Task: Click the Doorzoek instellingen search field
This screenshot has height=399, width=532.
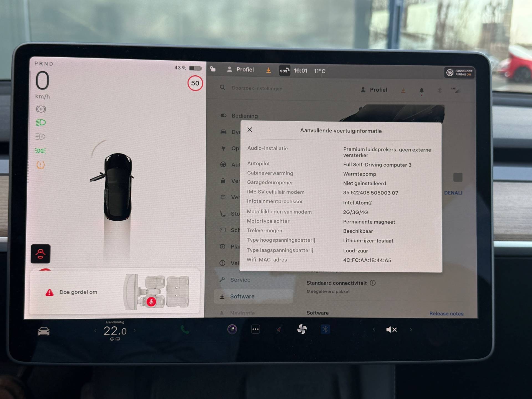Action: pyautogui.click(x=257, y=88)
